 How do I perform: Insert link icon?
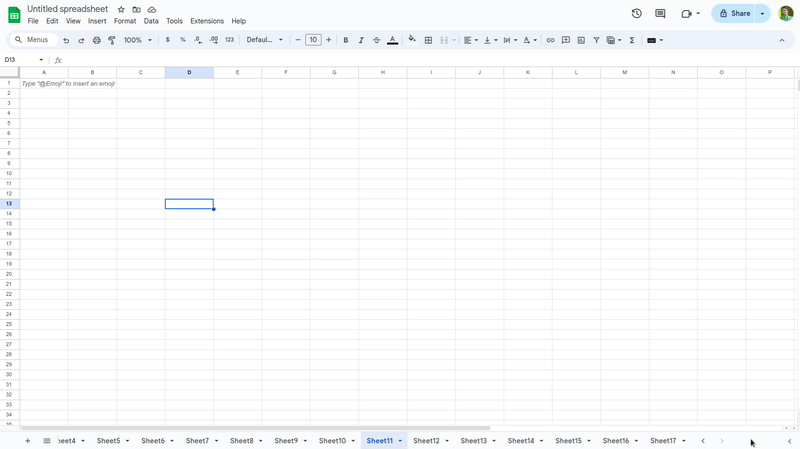(x=550, y=40)
